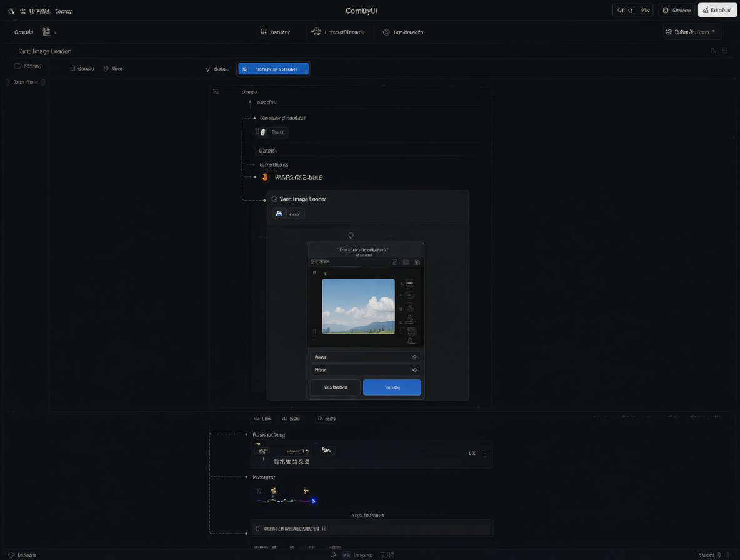Click the middle icon in dialog header icon row
This screenshot has width=740, height=560.
coord(406,262)
